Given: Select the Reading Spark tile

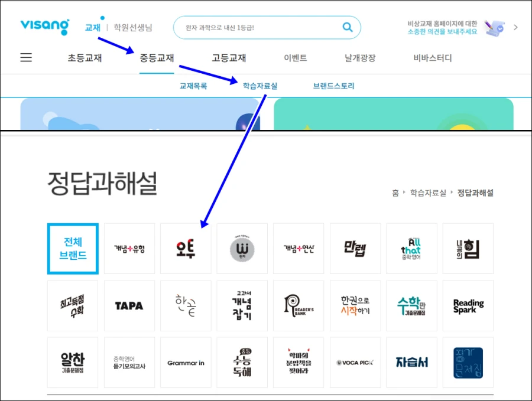Looking at the screenshot, I should click(468, 306).
